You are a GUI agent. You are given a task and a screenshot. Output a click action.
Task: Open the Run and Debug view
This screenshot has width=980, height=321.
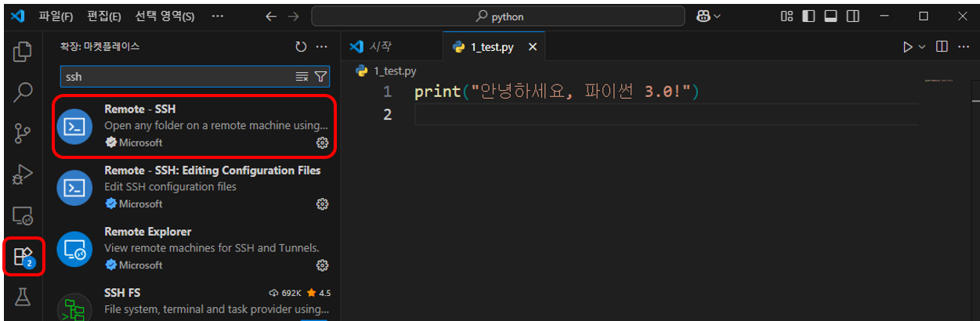(x=23, y=175)
